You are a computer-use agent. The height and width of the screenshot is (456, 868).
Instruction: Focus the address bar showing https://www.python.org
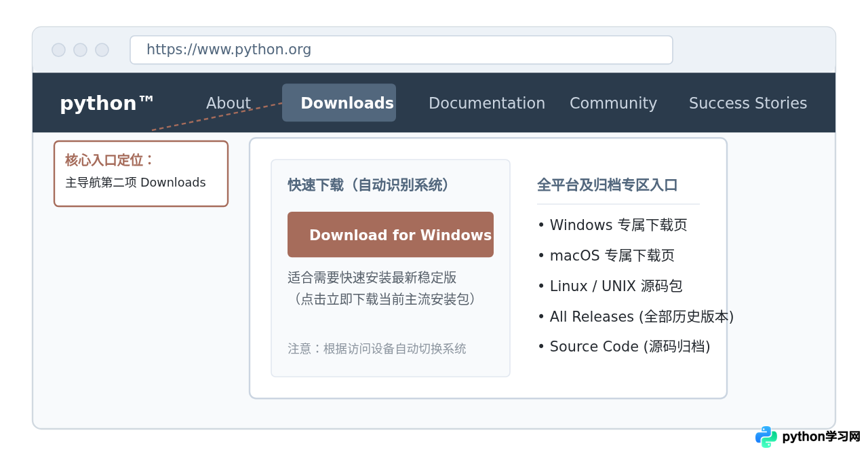(401, 50)
